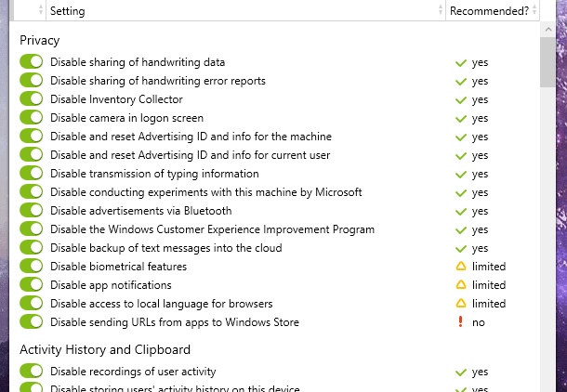Click yellow triangle beside app notifications

point(460,285)
